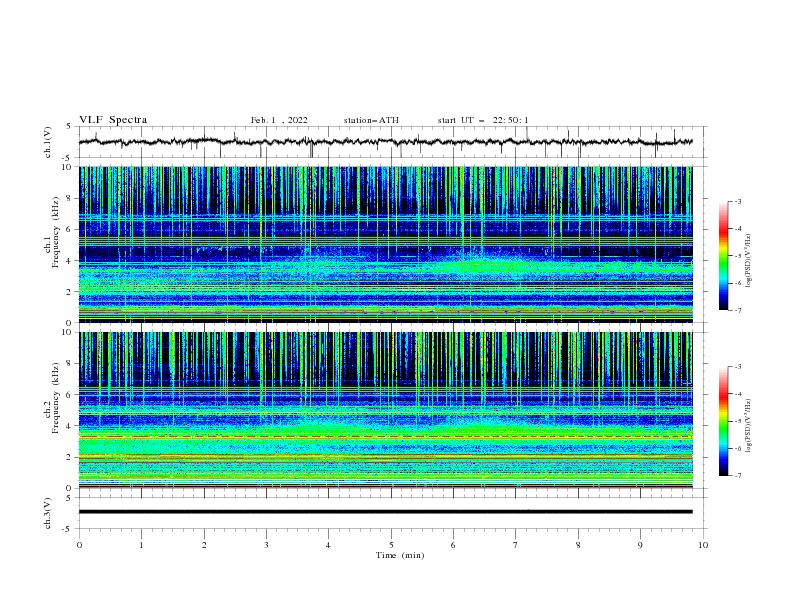Screen dimensions: 792x612
Task: Click time axis tick label "1"
Action: click(x=141, y=545)
